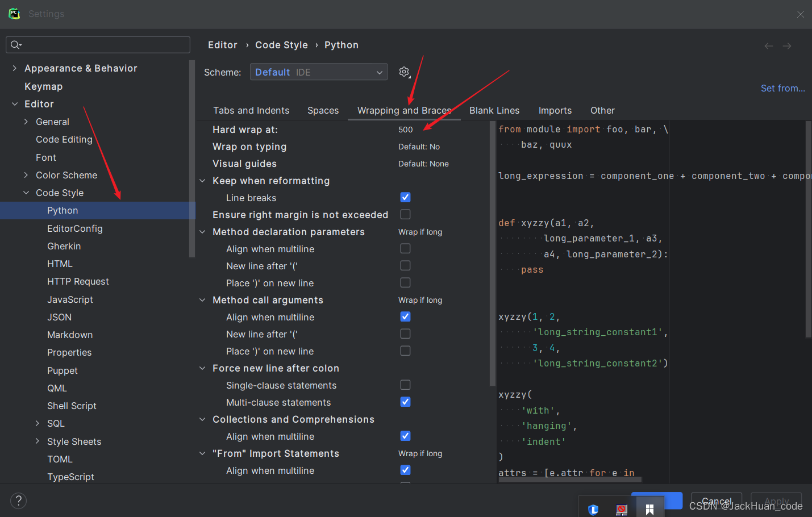Click the search magnifier in settings search field
The width and height of the screenshot is (812, 517).
15,44
